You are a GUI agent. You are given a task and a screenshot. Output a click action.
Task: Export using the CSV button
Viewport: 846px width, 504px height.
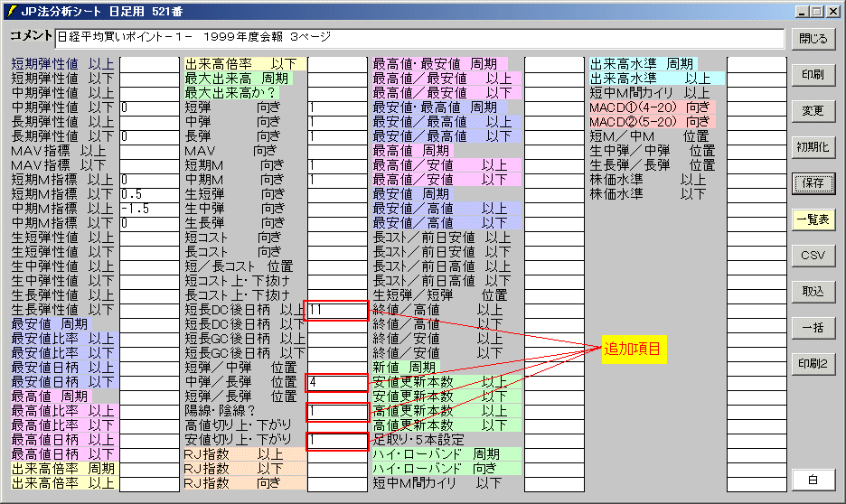(x=813, y=256)
